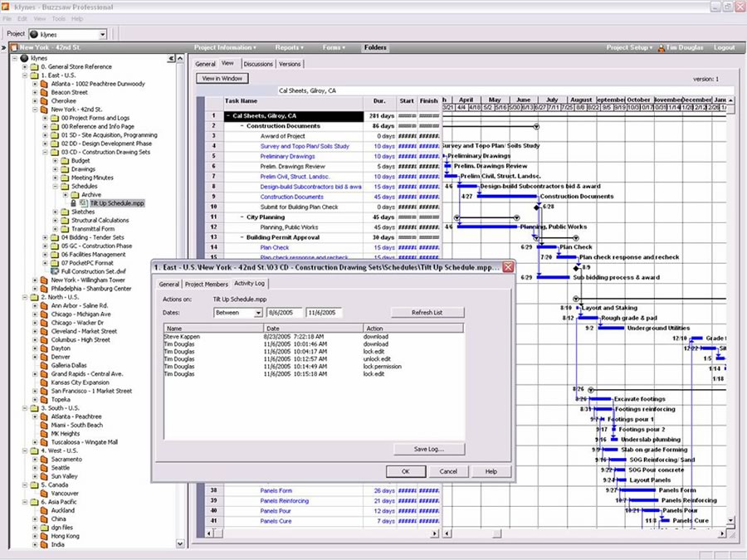Click Cancel in the Activity Log dialog
Screen dimensions: 747x560
pos(448,471)
